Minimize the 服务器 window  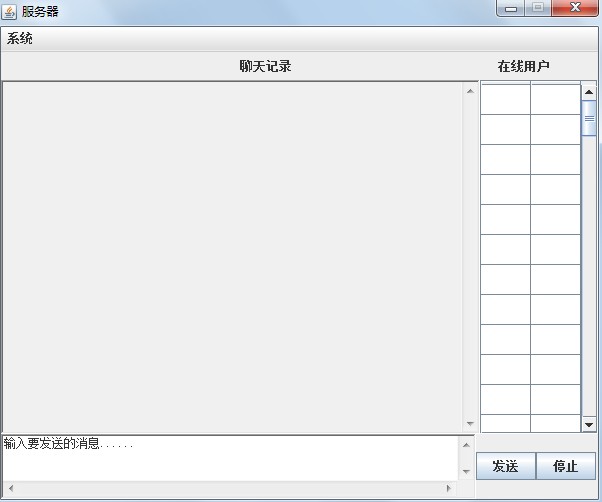[511, 8]
